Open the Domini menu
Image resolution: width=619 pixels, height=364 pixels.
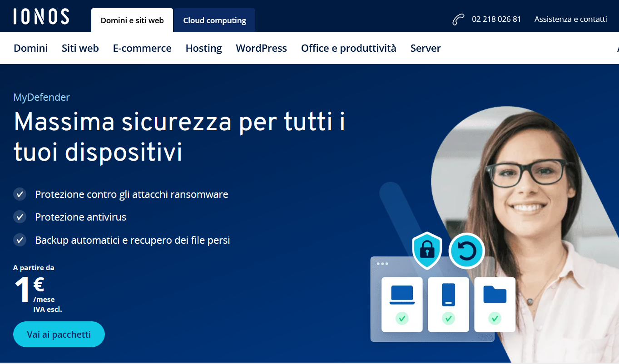pyautogui.click(x=31, y=48)
